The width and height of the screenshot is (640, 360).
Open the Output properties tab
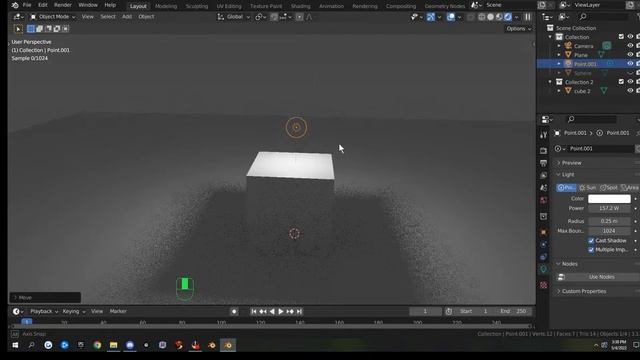pos(543,163)
